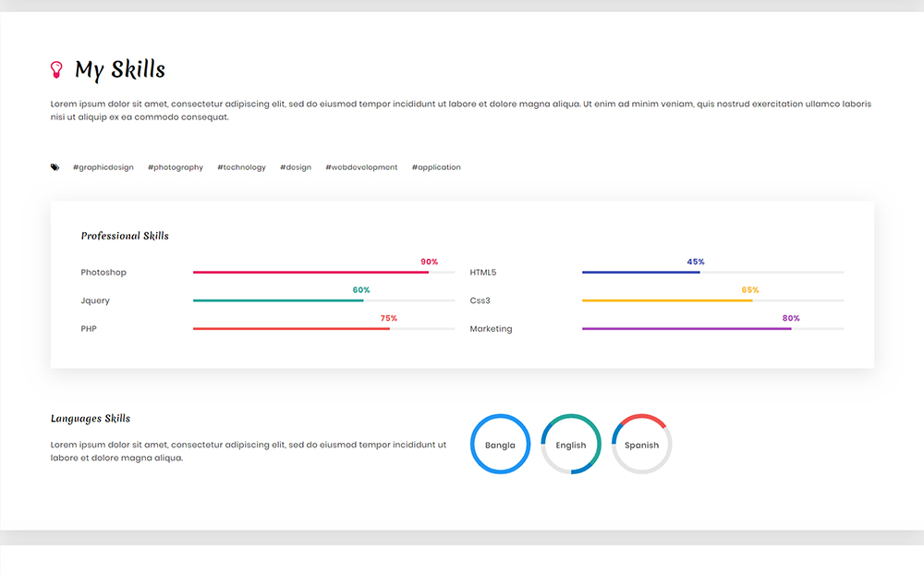Screen dimensions: 924x575
Task: Click the Photoshop 90% progress bar
Action: pos(310,273)
